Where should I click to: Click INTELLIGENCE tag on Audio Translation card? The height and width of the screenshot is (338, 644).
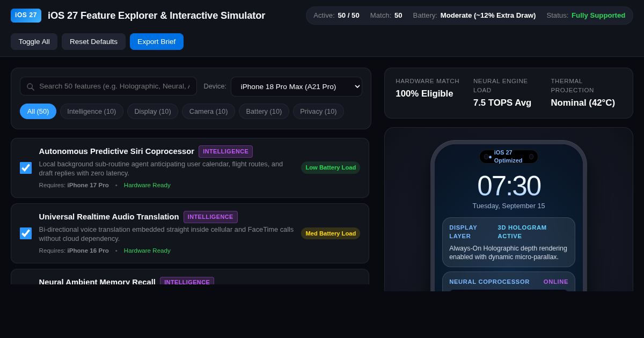point(210,217)
